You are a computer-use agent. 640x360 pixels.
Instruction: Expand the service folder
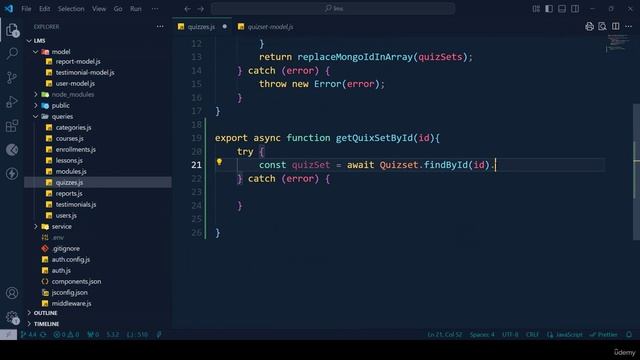[x=36, y=227]
